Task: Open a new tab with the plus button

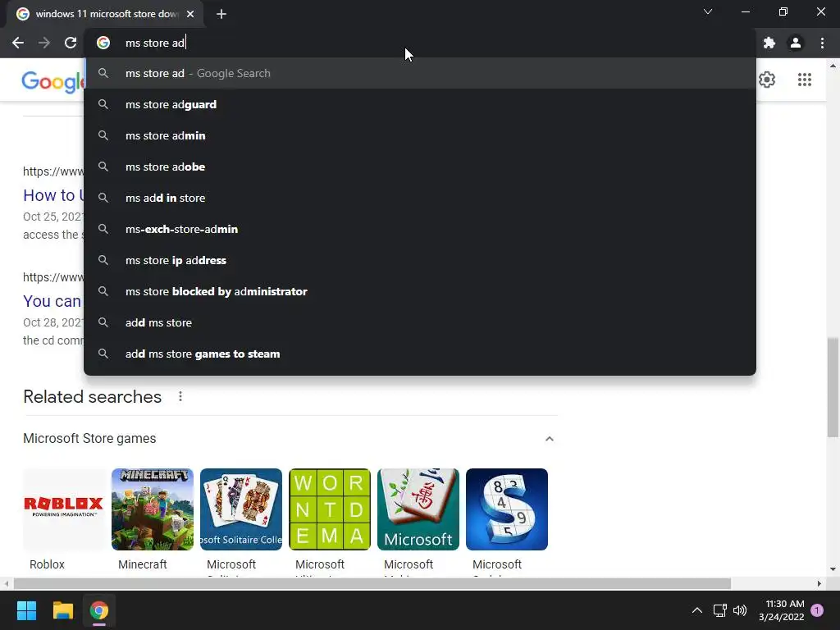Action: (x=221, y=14)
